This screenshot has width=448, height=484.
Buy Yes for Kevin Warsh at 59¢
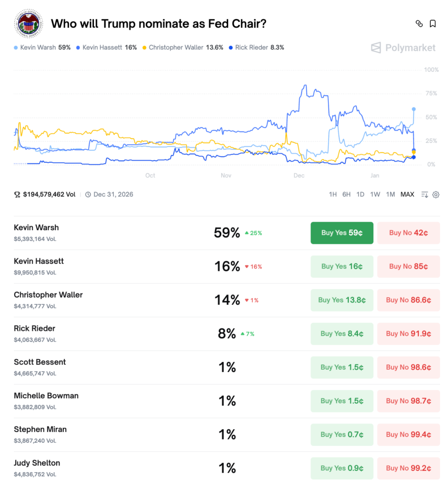[x=342, y=233]
